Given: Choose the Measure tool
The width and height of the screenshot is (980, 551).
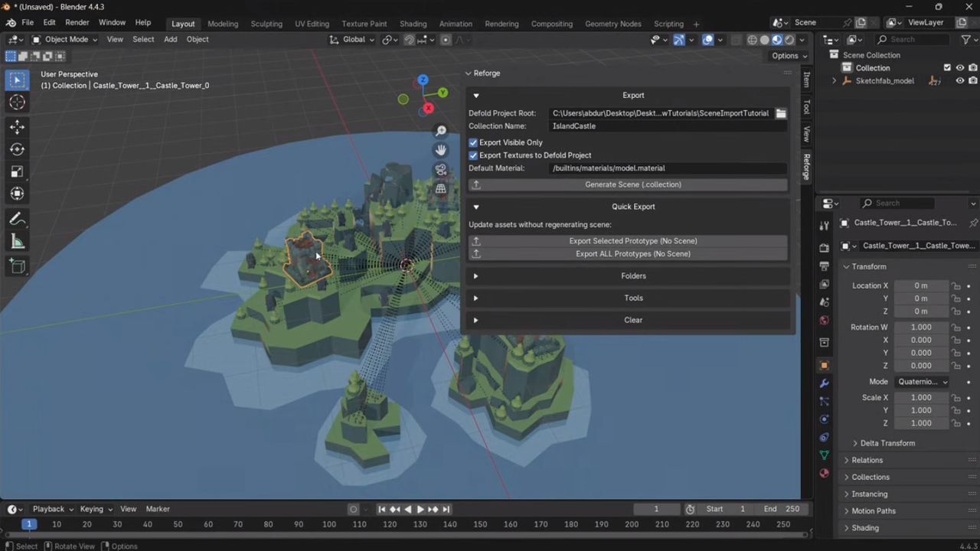Looking at the screenshot, I should 17,243.
